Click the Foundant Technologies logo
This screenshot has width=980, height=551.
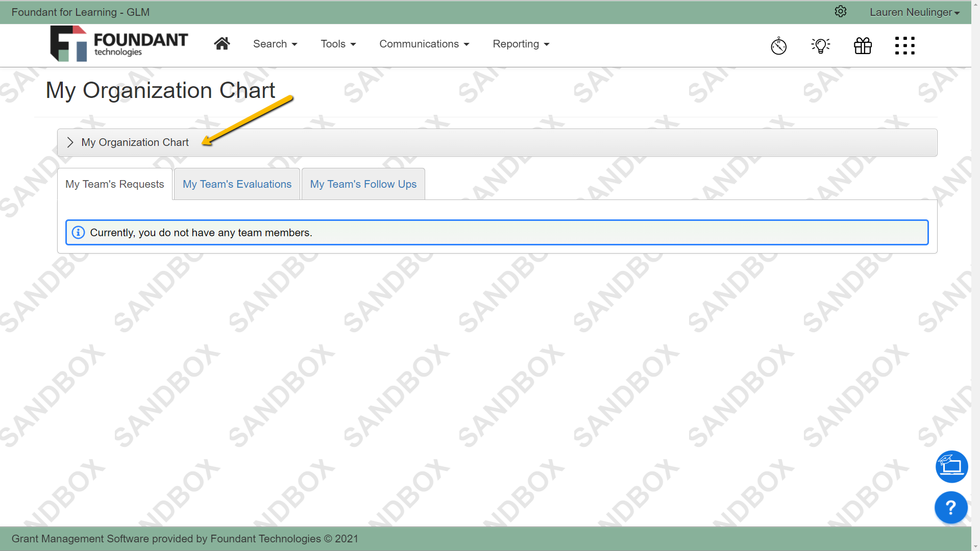[x=119, y=44]
